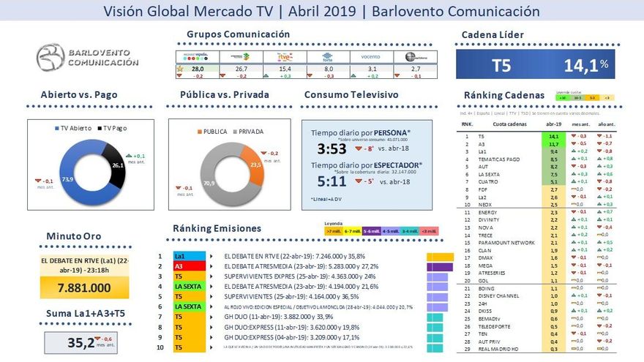Click the RTVE group logo
644x362 pixels.
click(x=285, y=56)
